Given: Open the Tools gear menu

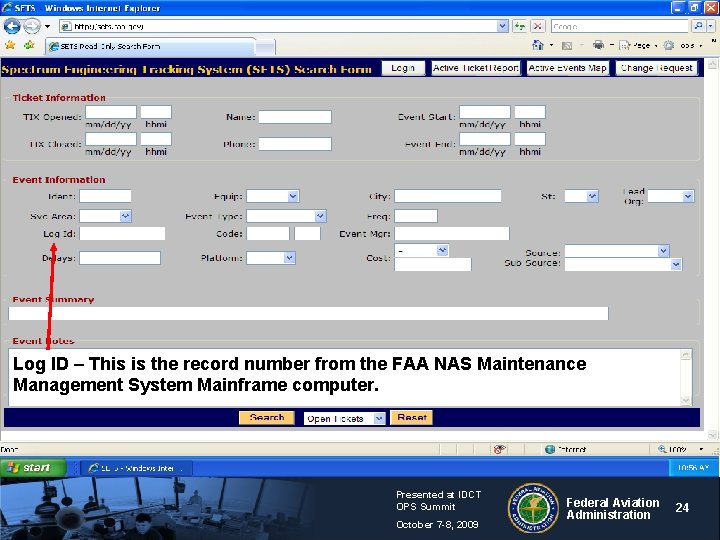Looking at the screenshot, I should tap(683, 45).
